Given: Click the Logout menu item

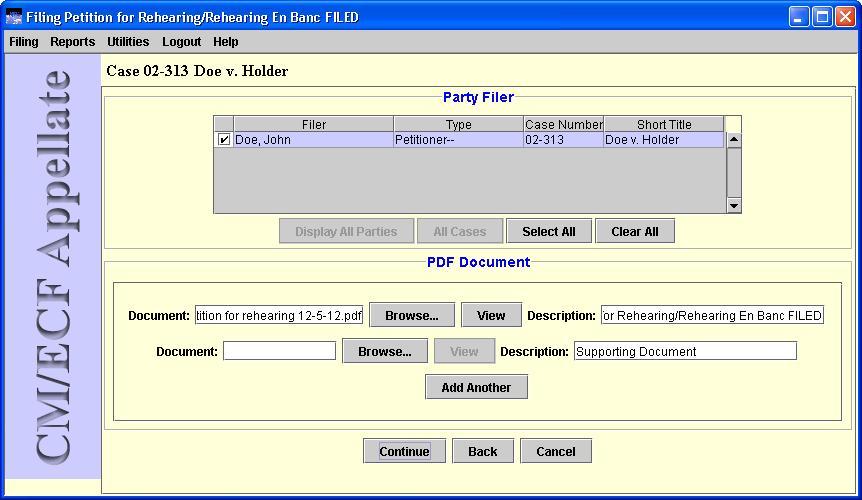Looking at the screenshot, I should tap(181, 42).
